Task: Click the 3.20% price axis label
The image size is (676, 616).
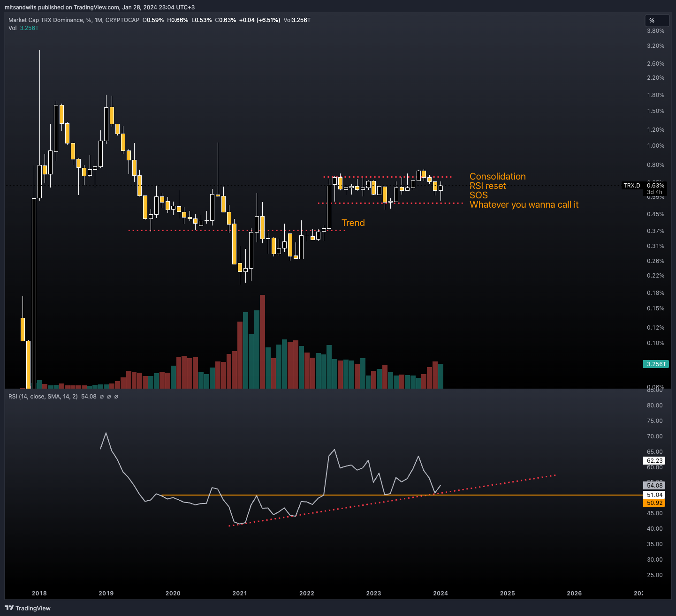Action: click(656, 46)
